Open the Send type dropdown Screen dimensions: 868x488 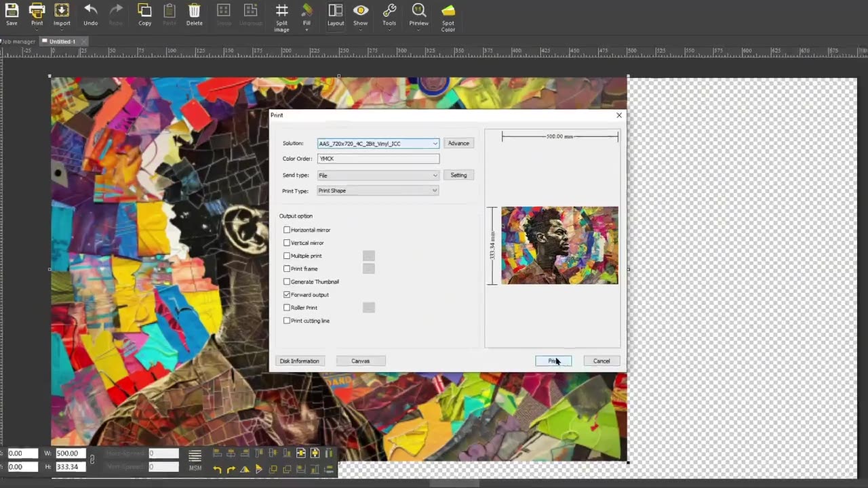coord(378,176)
